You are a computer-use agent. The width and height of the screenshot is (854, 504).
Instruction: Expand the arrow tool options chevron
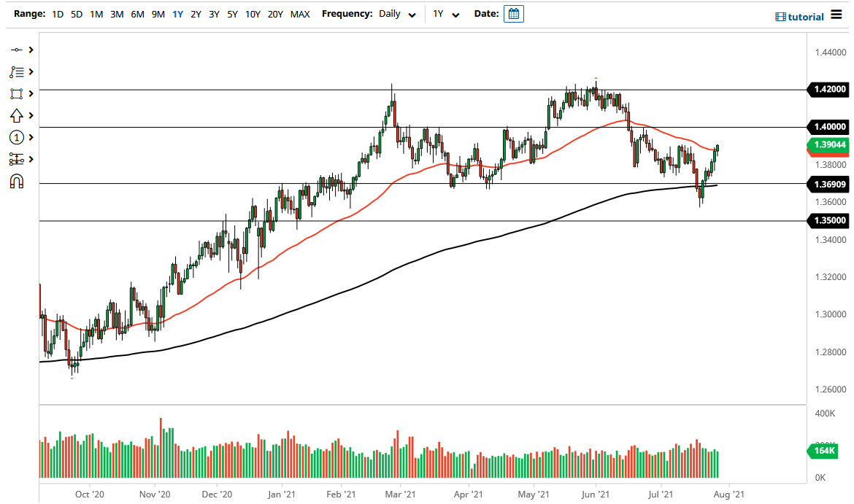[x=29, y=115]
